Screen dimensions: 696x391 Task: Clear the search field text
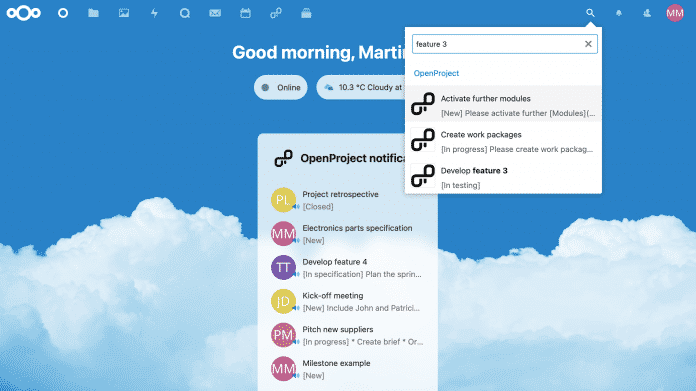pos(588,44)
